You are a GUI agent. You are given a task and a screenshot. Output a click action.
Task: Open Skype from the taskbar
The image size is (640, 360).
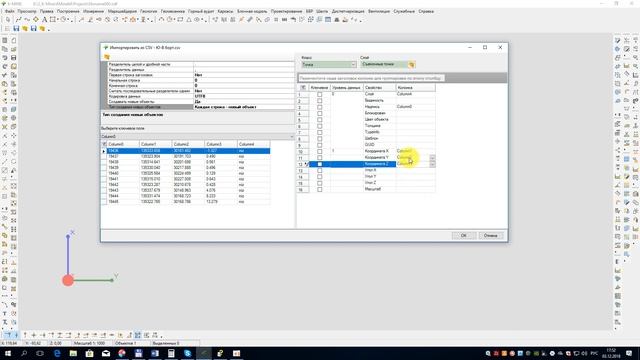pyautogui.click(x=187, y=353)
